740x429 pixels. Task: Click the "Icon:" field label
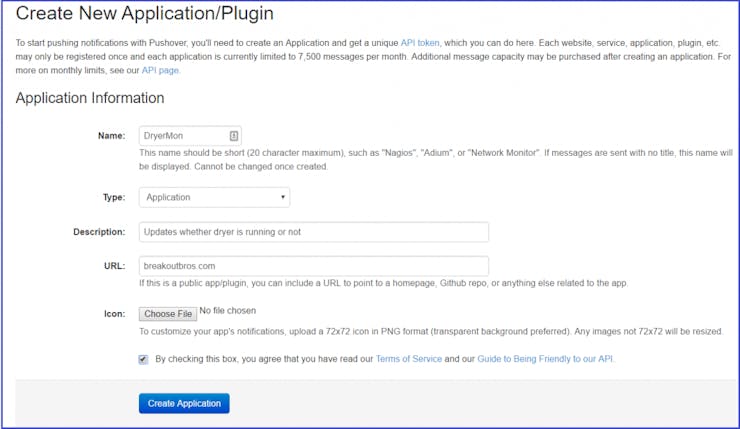click(x=115, y=314)
